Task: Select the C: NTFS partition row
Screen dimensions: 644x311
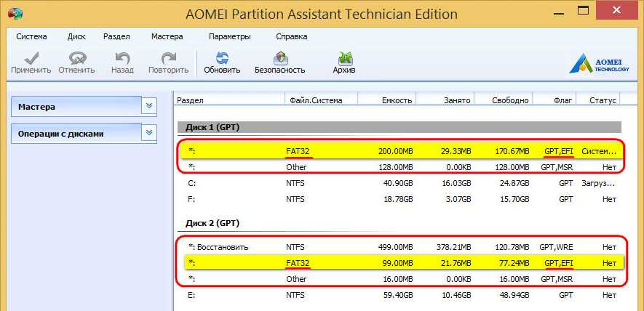Action: [400, 184]
